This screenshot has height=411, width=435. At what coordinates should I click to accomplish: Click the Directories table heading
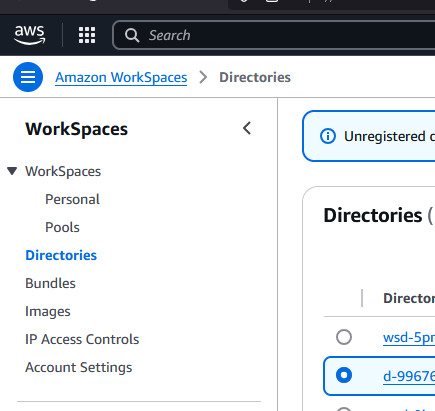pos(373,215)
